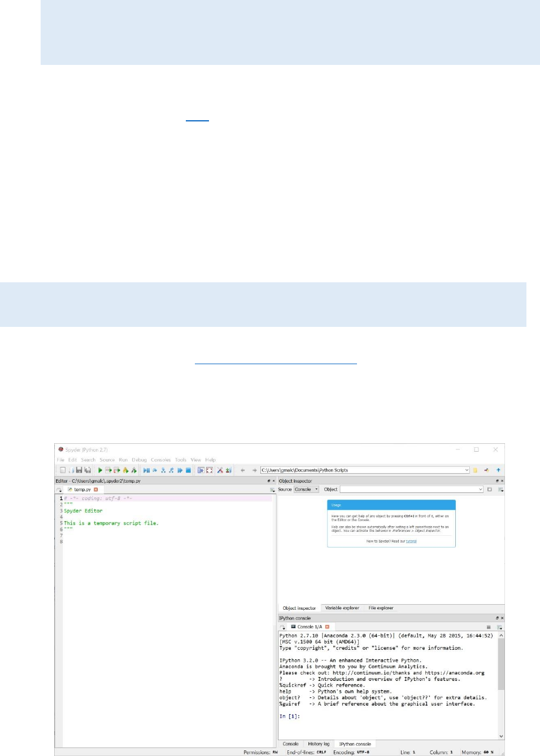This screenshot has height=756, width=540.
Task: Close the Spyder window
Action: [495, 449]
